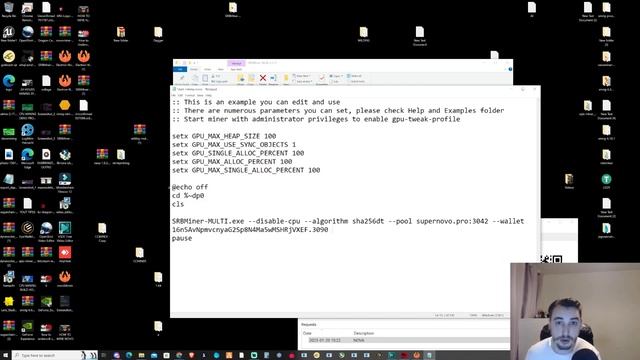
Task: Click 'Select all' in Explorer ribbon
Action: pyautogui.click(x=354, y=76)
